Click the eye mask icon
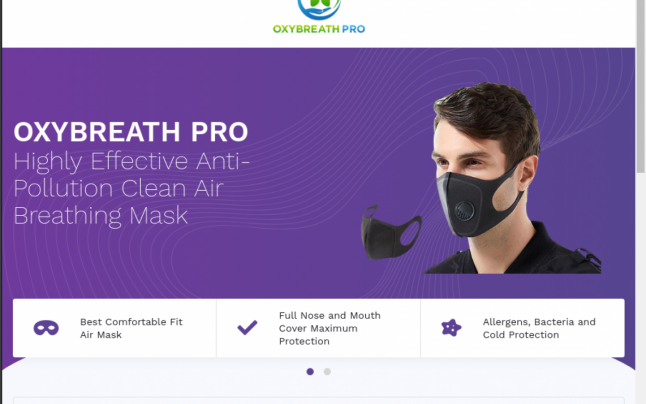This screenshot has width=646, height=404. 46,328
